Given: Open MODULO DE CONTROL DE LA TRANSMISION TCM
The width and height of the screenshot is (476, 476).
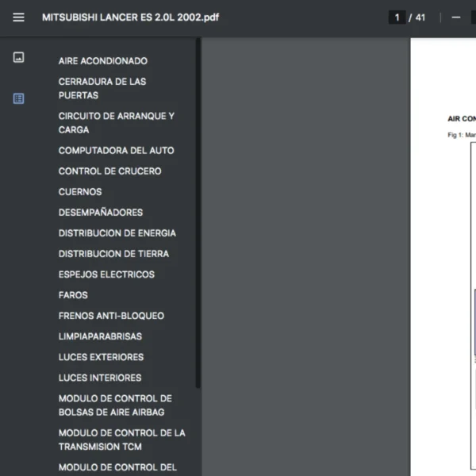Looking at the screenshot, I should 121,440.
